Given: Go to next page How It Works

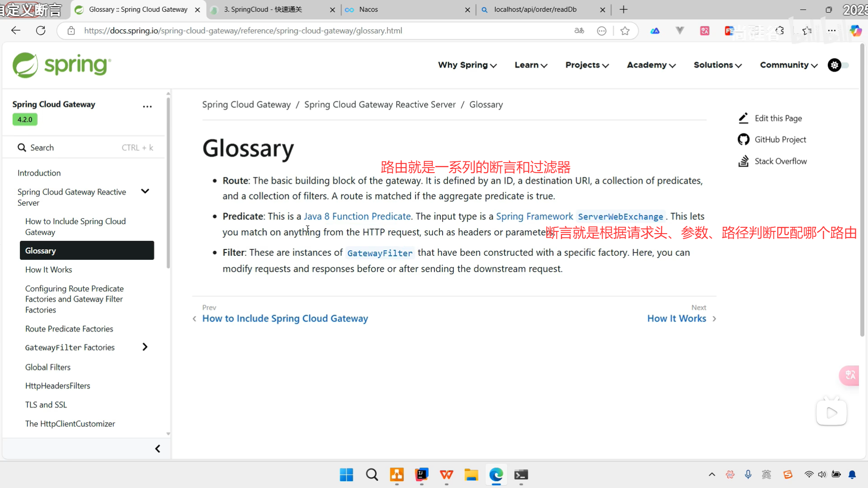Looking at the screenshot, I should pyautogui.click(x=676, y=319).
